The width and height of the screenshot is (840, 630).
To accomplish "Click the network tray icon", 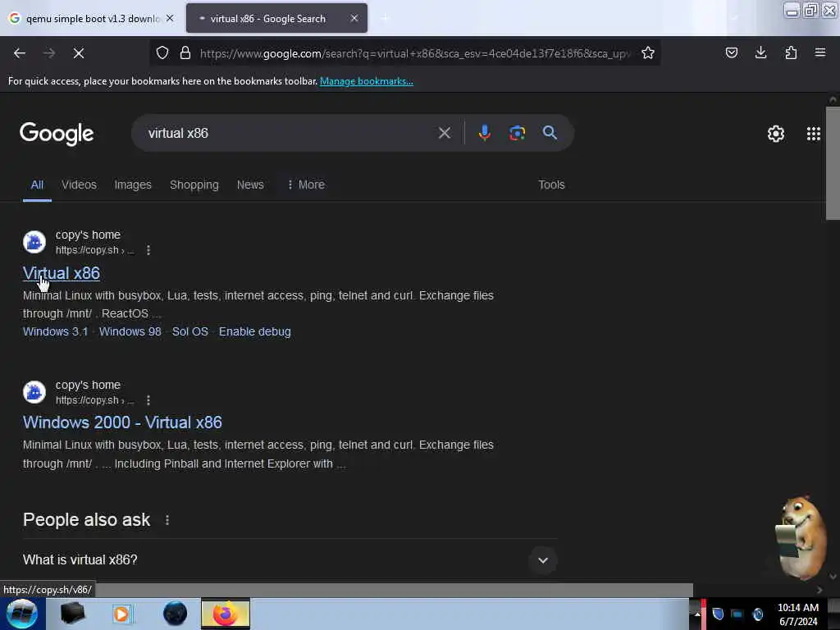I will point(737,614).
